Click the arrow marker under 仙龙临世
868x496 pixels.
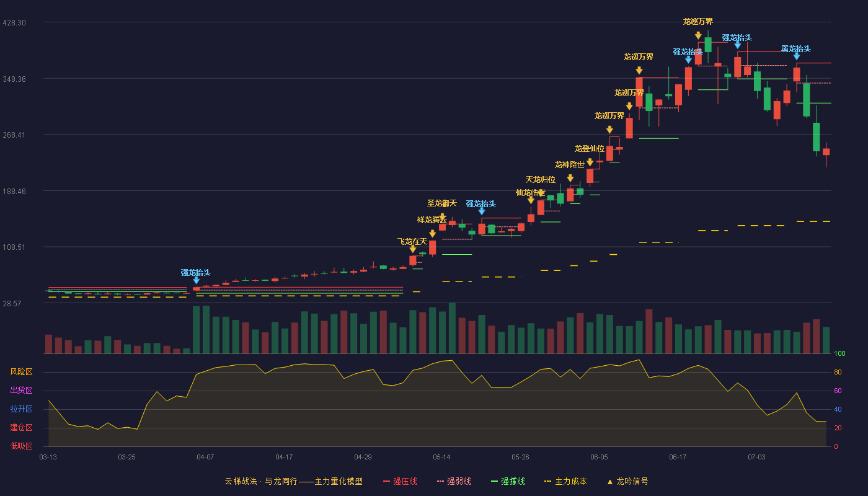pyautogui.click(x=531, y=200)
